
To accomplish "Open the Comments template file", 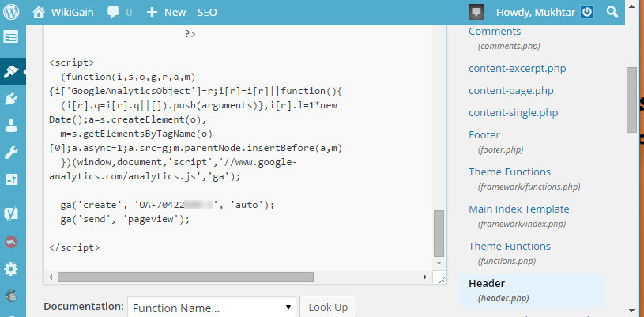I will point(495,32).
